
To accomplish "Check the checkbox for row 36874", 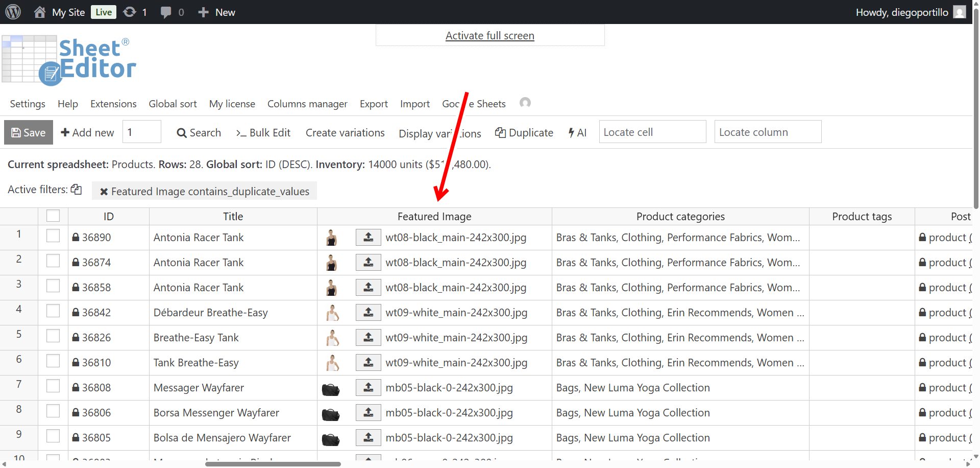I will click(x=53, y=262).
